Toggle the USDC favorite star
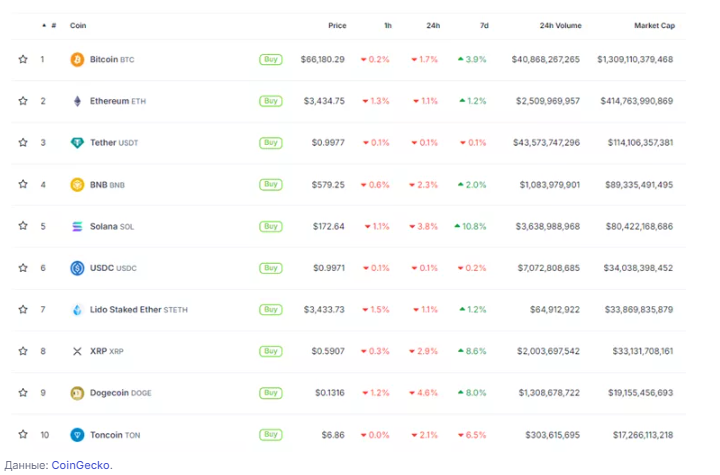The width and height of the screenshot is (720, 475). (x=23, y=267)
